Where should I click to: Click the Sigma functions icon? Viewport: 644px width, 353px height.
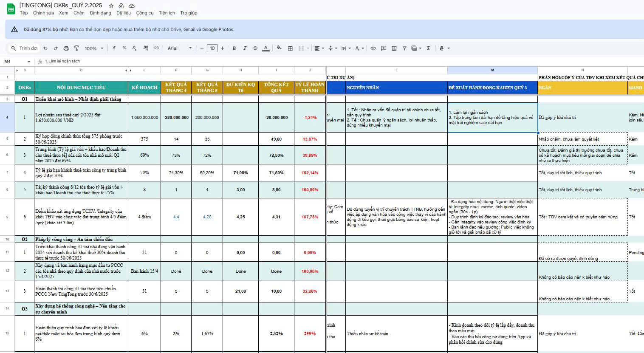coord(428,48)
